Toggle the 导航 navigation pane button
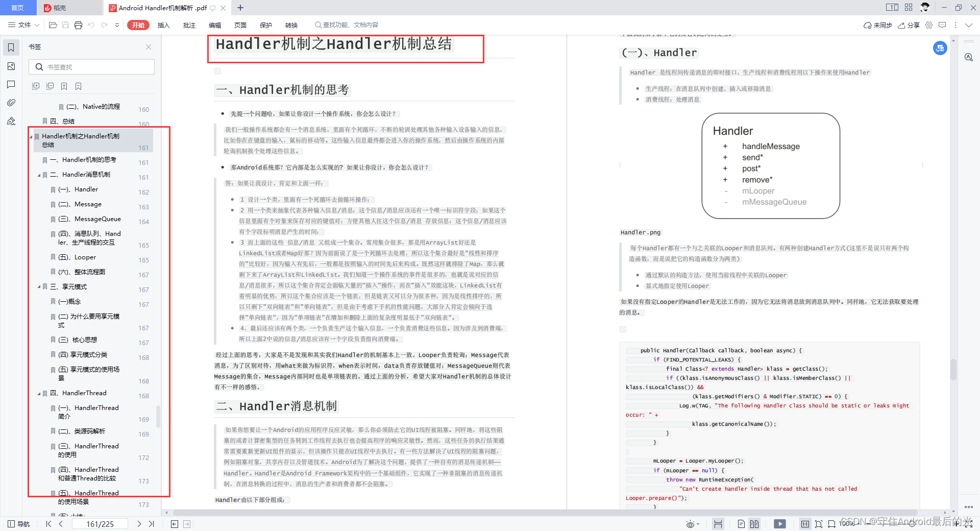This screenshot has width=980, height=531. [x=19, y=524]
